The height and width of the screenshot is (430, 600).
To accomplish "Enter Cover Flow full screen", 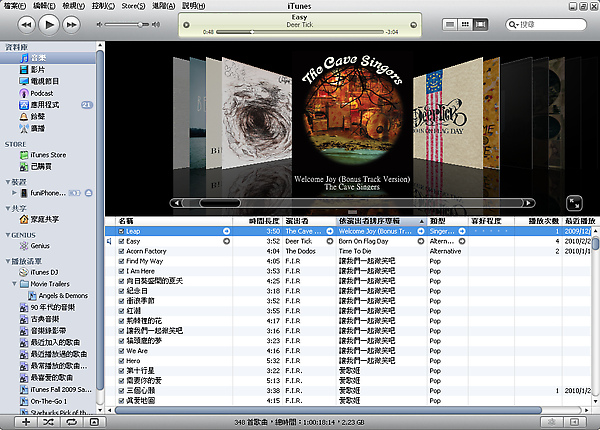I will coord(574,203).
